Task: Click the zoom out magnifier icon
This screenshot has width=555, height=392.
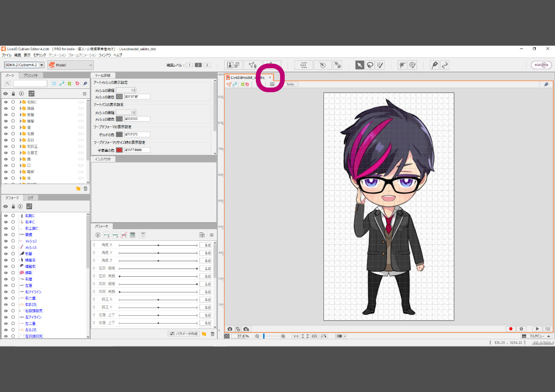Action: click(x=257, y=336)
